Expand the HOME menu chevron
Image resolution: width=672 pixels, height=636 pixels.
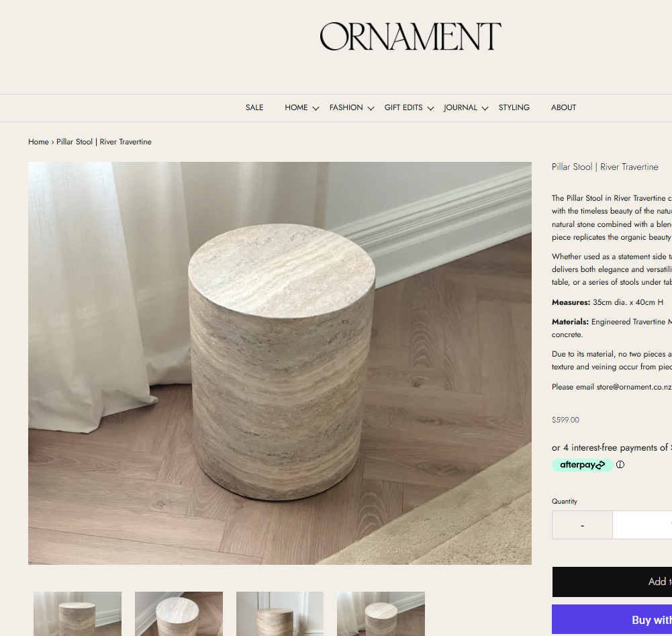pyautogui.click(x=316, y=109)
